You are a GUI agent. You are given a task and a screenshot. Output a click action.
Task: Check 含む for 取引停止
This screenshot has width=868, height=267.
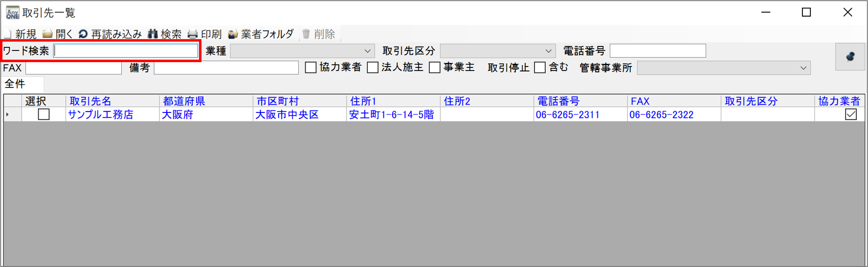(x=540, y=67)
